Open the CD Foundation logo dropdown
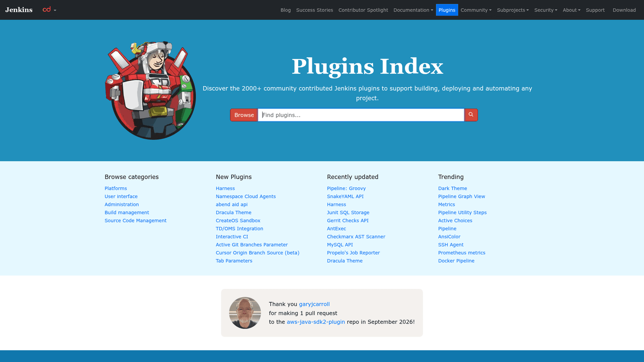644x362 pixels. (49, 10)
